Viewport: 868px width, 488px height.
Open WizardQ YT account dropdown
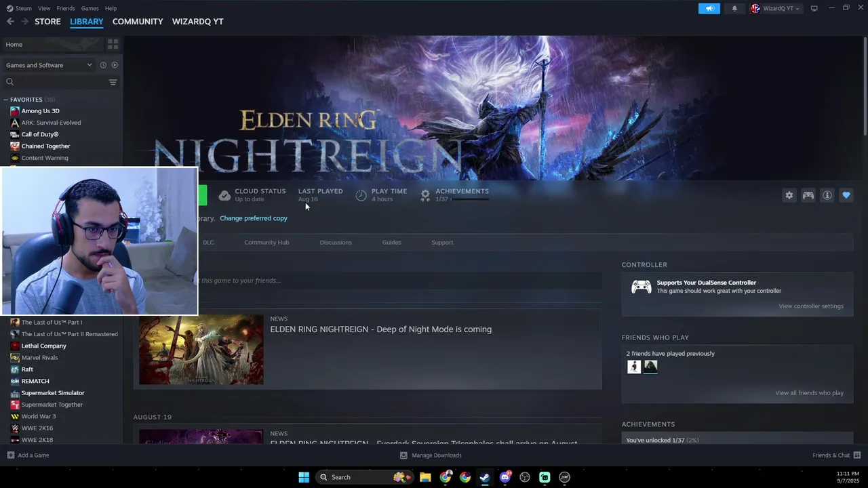[x=775, y=8]
